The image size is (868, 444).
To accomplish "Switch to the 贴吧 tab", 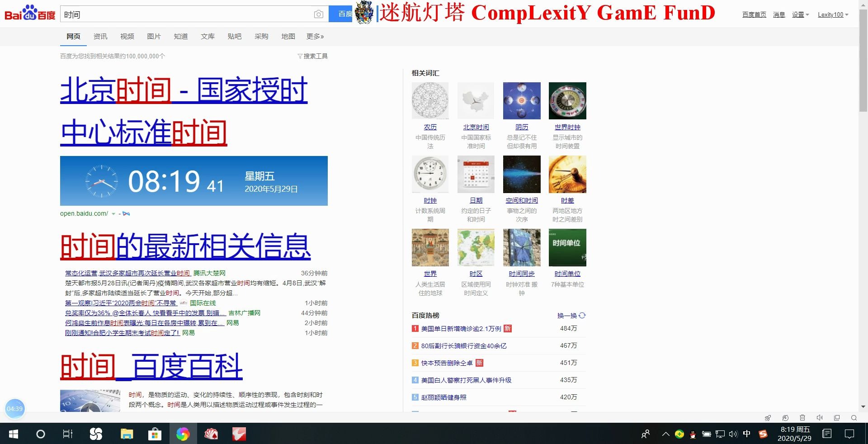I will pos(234,36).
